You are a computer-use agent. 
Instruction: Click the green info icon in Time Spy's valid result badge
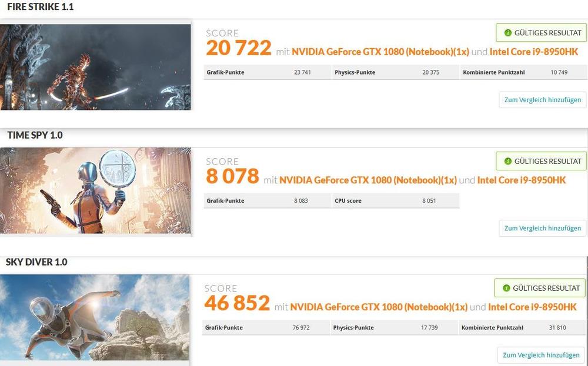508,162
